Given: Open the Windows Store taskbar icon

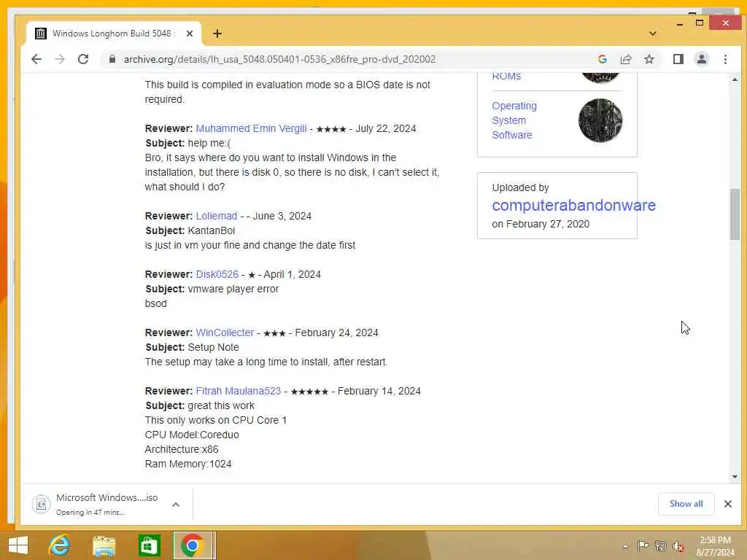Looking at the screenshot, I should (x=149, y=545).
